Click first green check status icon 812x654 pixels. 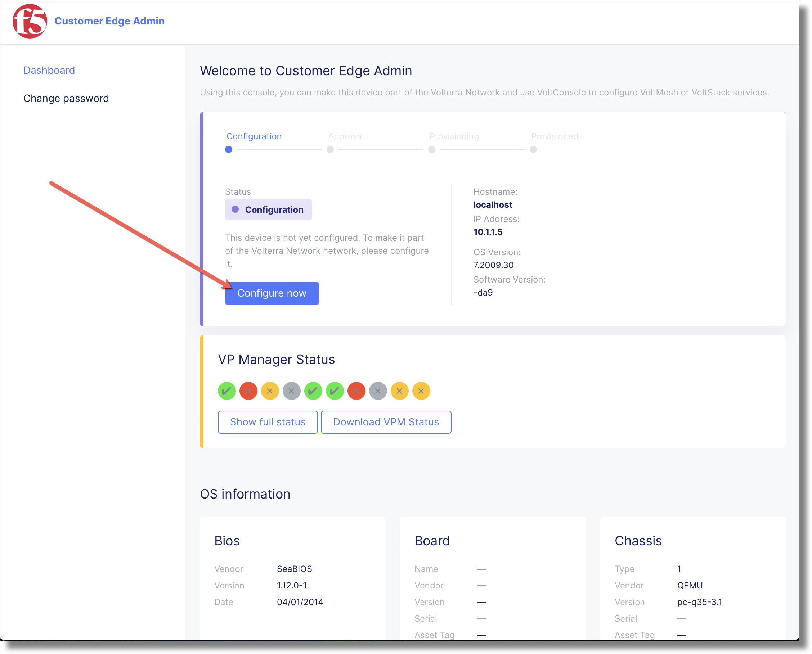click(x=227, y=391)
